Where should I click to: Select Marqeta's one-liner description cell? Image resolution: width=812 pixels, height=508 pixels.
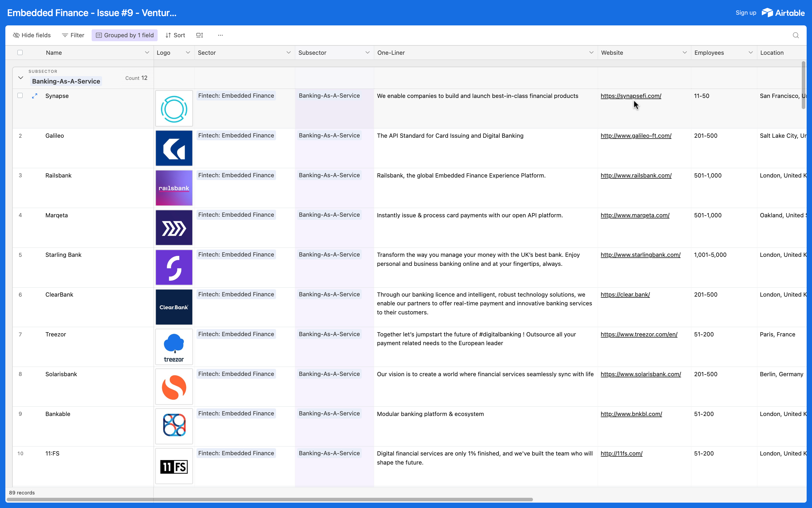(x=486, y=228)
